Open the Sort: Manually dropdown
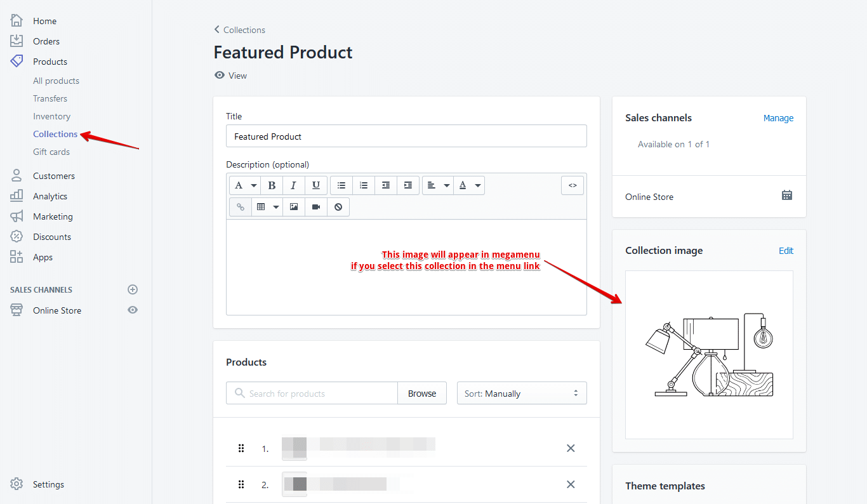Screen dimensions: 867x504 pyautogui.click(x=521, y=393)
